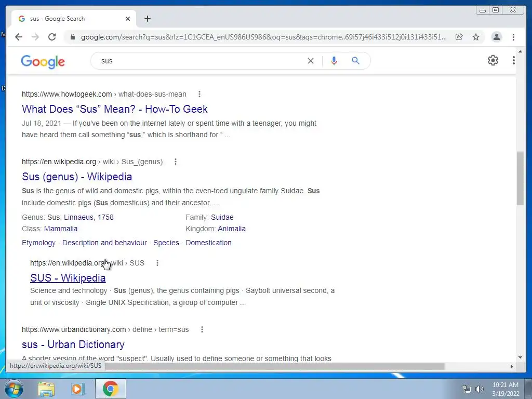Launch Windows Media Player from the taskbar

[77, 389]
